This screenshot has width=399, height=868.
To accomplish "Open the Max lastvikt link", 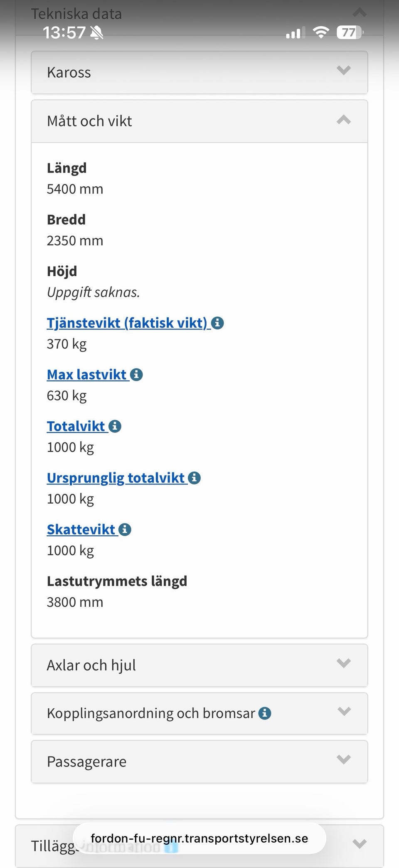I will [86, 375].
